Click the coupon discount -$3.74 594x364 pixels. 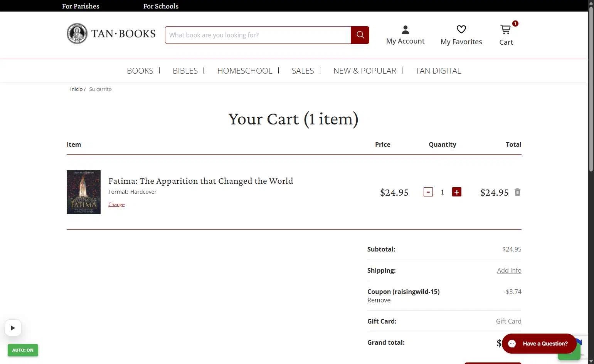point(512,292)
